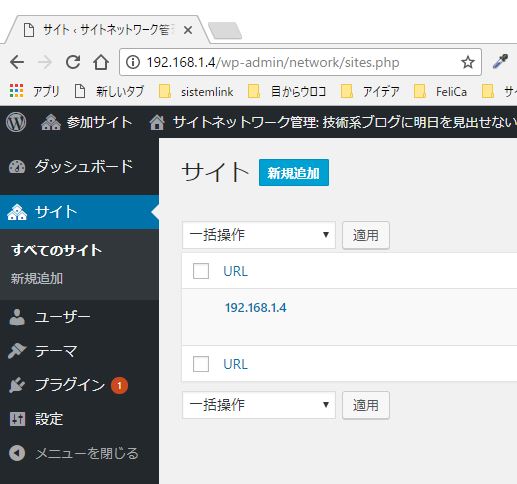
Task: Select the サイトネットワーク管理 browser tab
Action: coord(107,30)
